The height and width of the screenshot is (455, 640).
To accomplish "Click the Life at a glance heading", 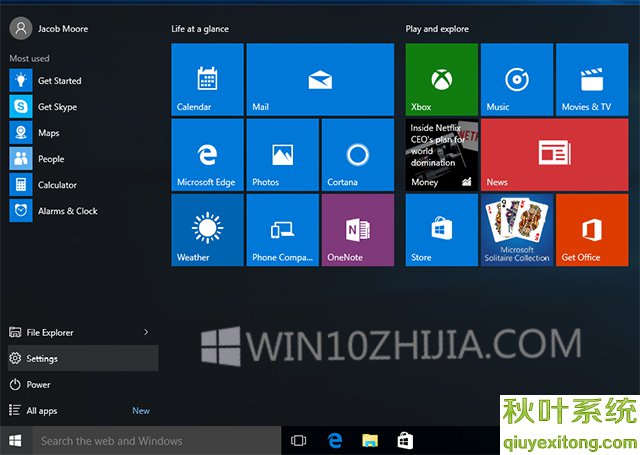I will point(200,29).
